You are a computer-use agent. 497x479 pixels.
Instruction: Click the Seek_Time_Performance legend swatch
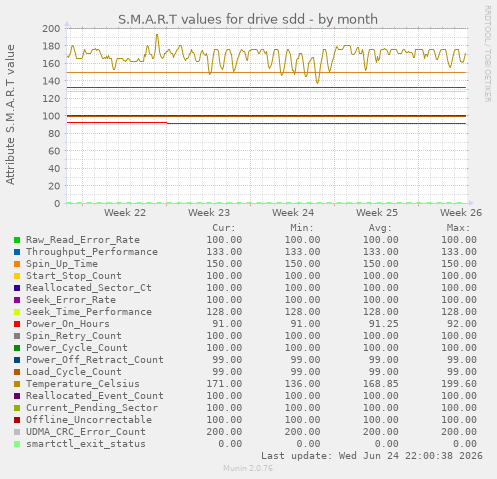[17, 312]
